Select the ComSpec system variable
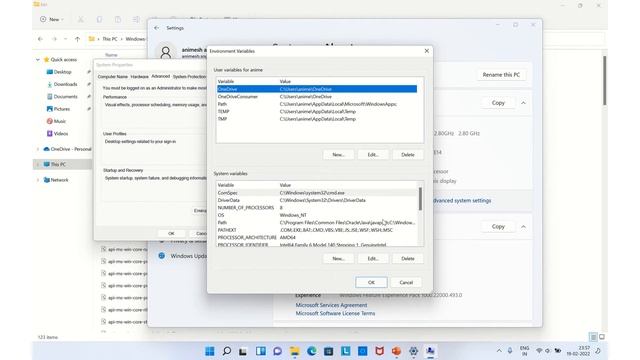Screen dimensions: 640x360 pos(317,193)
